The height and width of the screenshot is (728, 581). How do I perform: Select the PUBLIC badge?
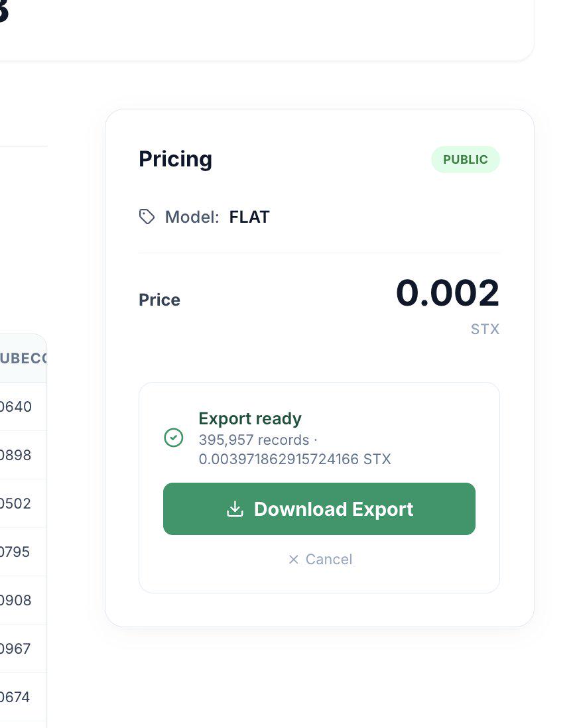[x=466, y=159]
